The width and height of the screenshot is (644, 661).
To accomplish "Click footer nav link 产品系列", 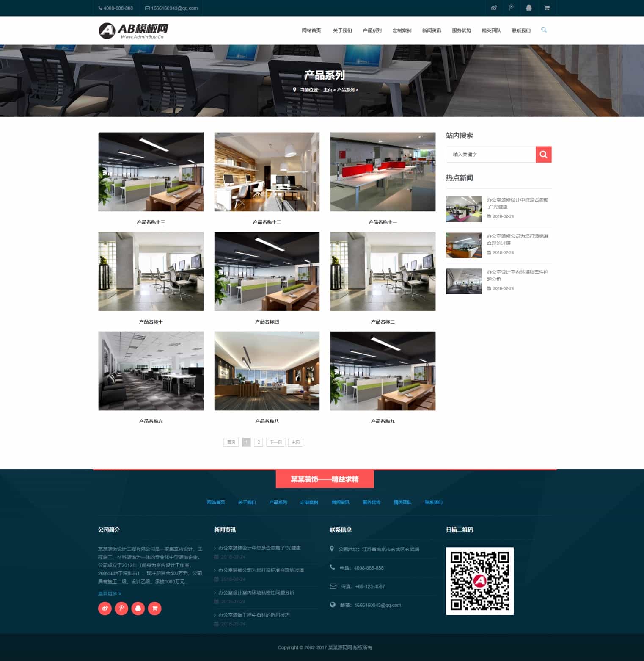I will point(278,502).
